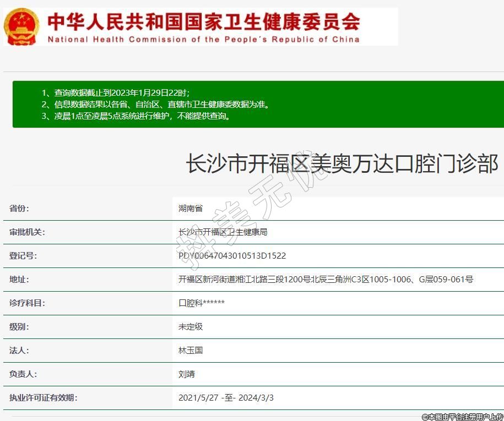
Task: Click the bottom-right image upload caption
Action: (x=462, y=417)
